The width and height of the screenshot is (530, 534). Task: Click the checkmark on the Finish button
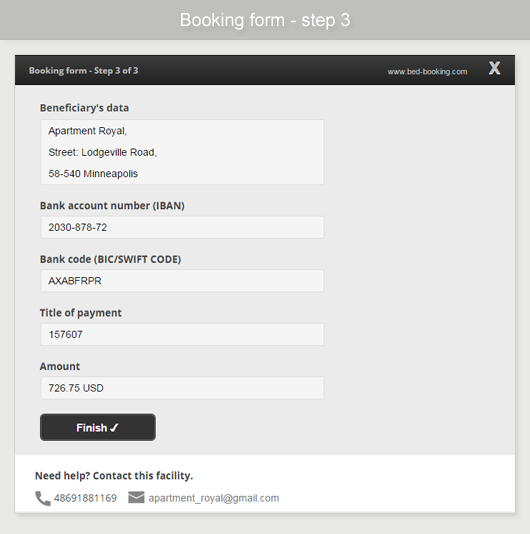(x=114, y=428)
